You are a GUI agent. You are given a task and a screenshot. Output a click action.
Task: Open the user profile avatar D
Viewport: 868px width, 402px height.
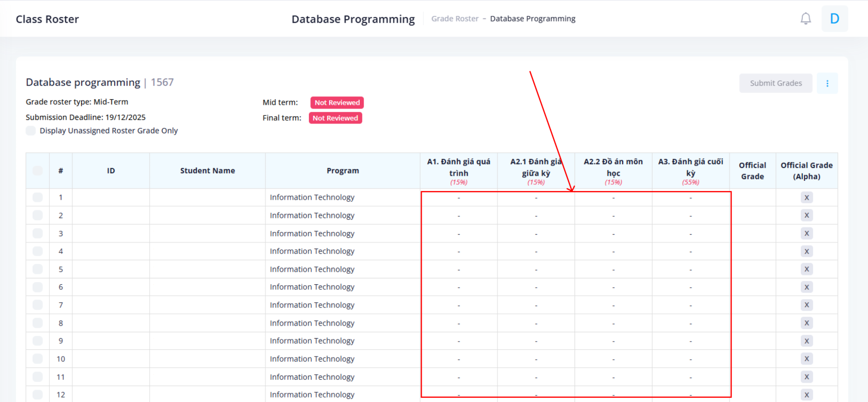click(x=834, y=19)
